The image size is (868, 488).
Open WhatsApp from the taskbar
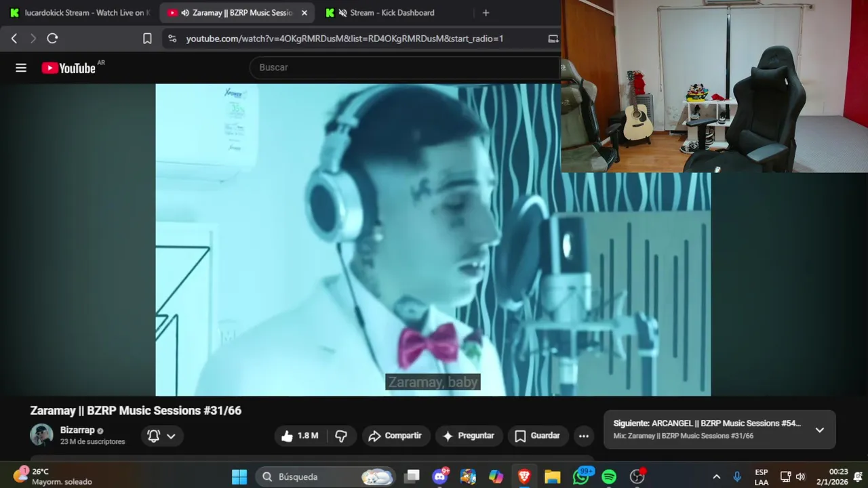(581, 477)
